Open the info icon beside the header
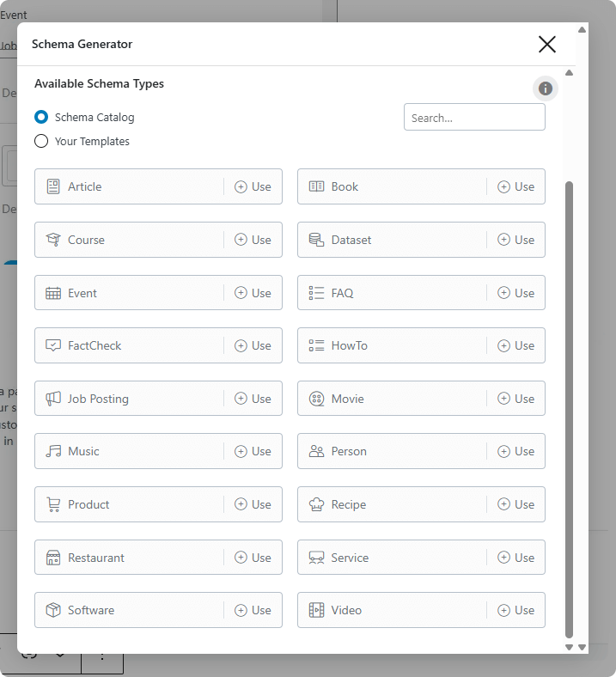 (546, 88)
